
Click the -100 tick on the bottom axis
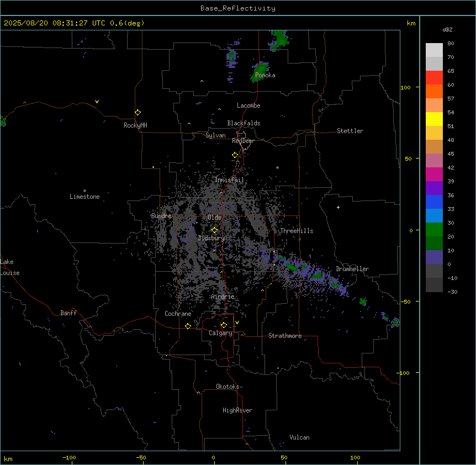pos(69,457)
